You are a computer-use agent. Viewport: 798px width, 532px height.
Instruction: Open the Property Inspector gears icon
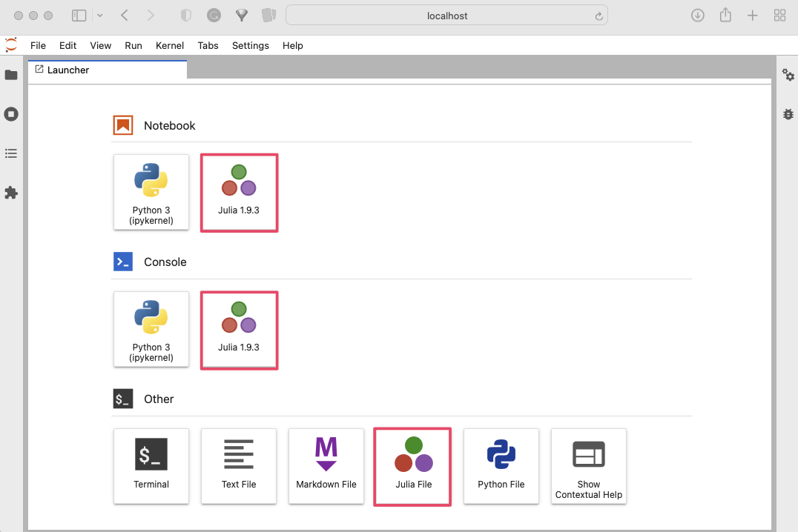788,75
